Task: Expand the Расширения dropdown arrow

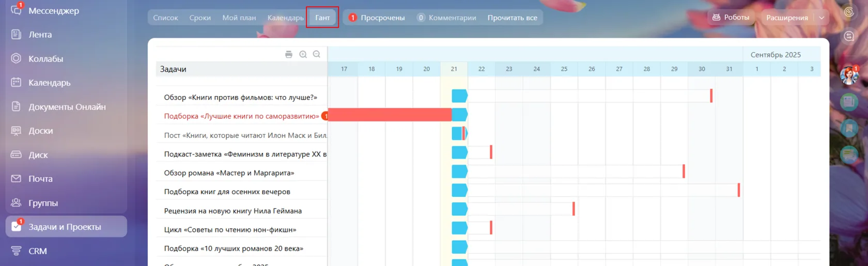Action: (822, 18)
